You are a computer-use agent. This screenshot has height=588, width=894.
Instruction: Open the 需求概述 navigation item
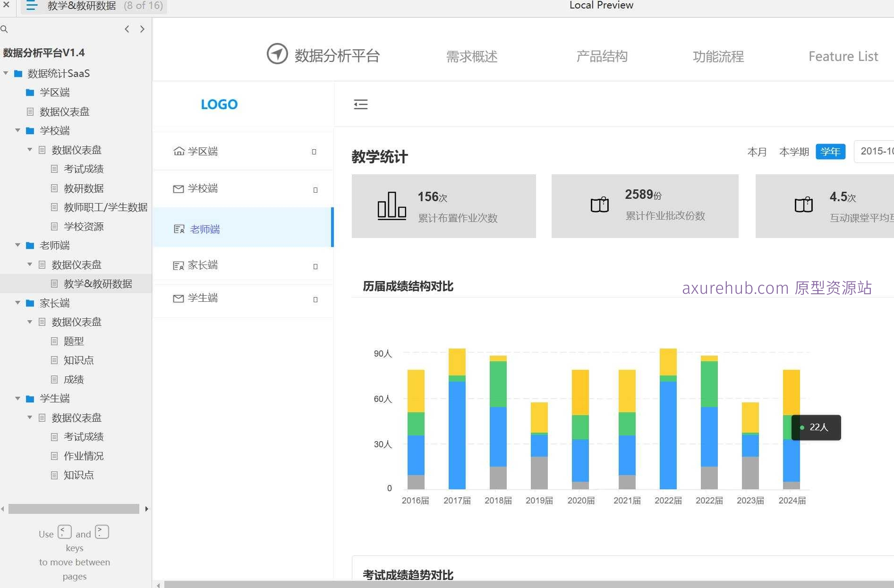click(x=472, y=56)
